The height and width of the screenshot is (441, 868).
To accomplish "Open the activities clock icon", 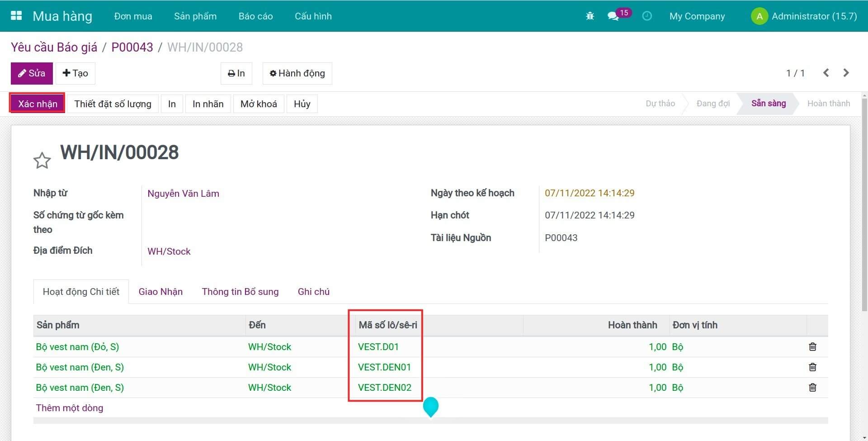I will 647,16.
